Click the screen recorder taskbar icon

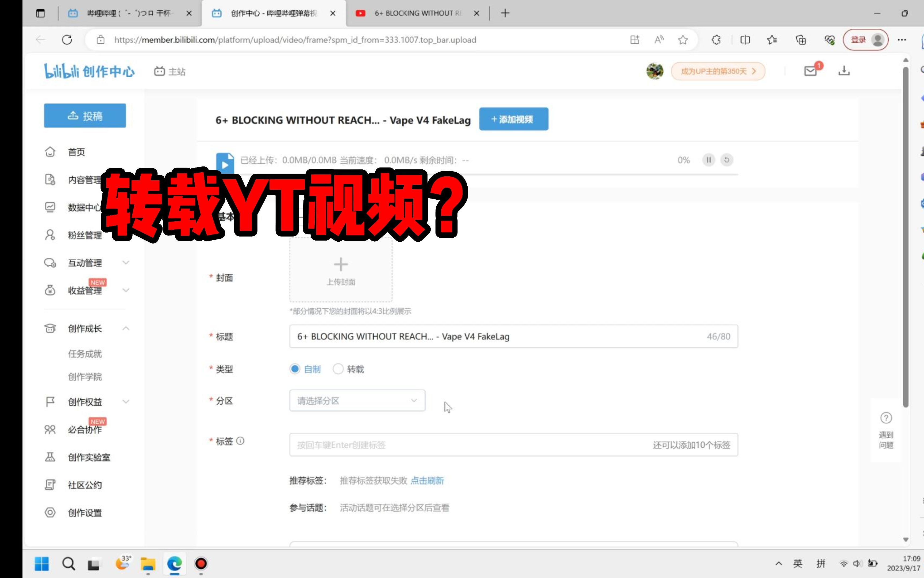[201, 564]
